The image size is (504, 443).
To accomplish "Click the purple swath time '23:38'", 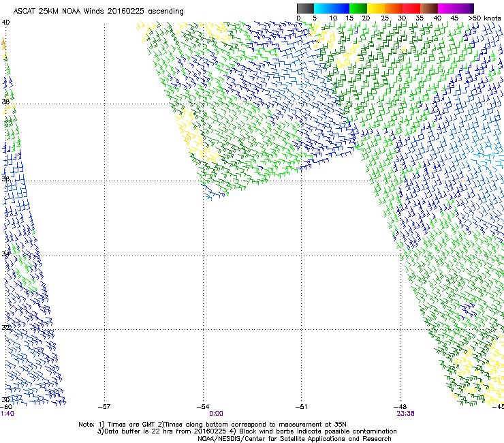I will [x=405, y=414].
